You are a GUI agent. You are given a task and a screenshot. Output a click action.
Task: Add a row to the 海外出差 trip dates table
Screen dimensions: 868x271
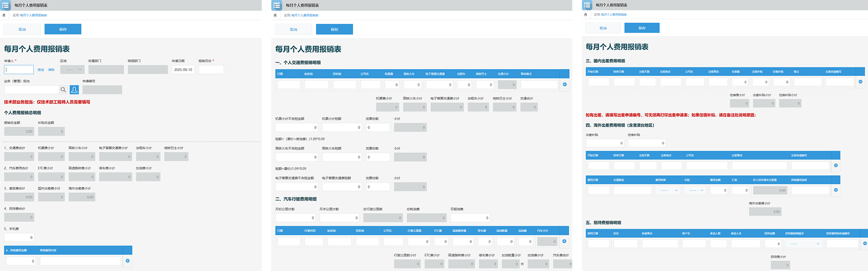pos(836,165)
